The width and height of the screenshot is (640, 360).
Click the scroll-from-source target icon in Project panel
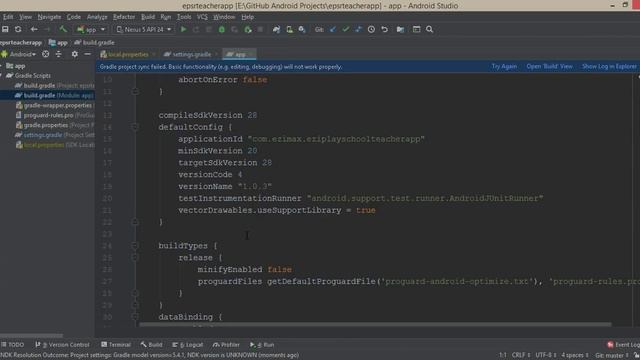(46, 54)
